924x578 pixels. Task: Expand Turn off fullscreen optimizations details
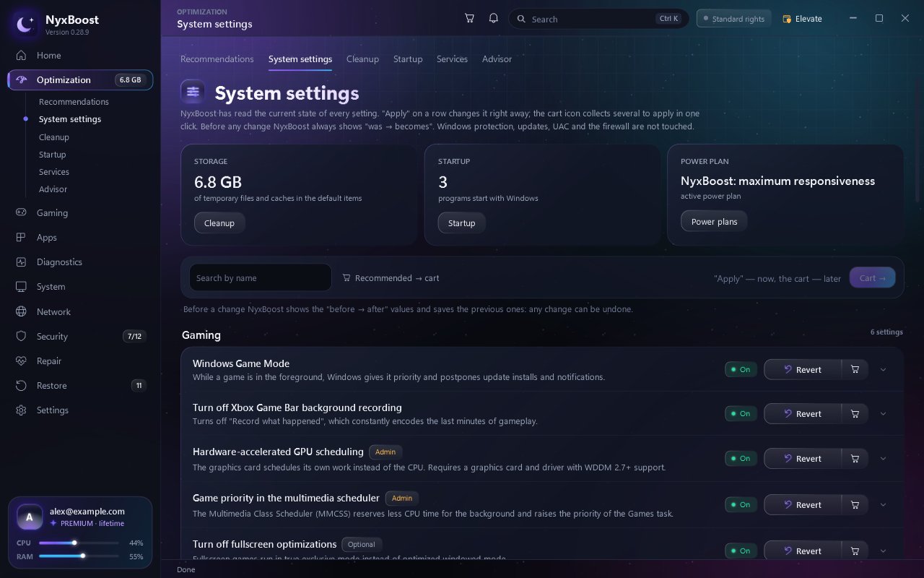[883, 551]
